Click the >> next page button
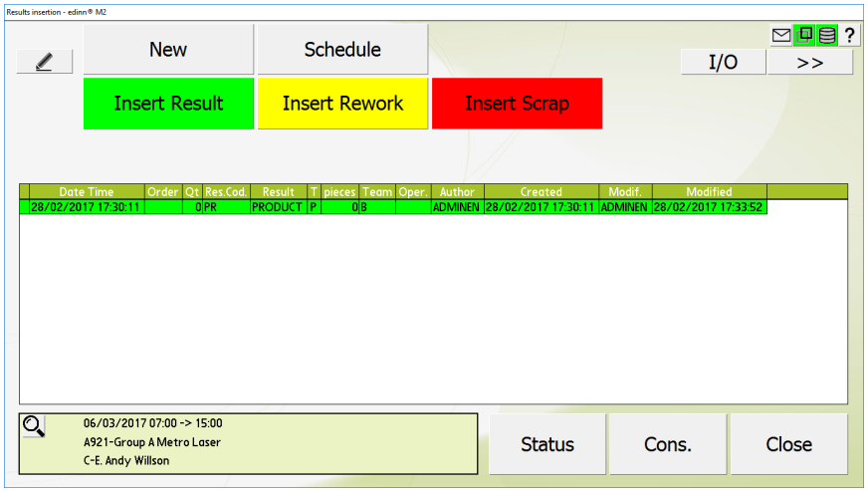 point(810,62)
